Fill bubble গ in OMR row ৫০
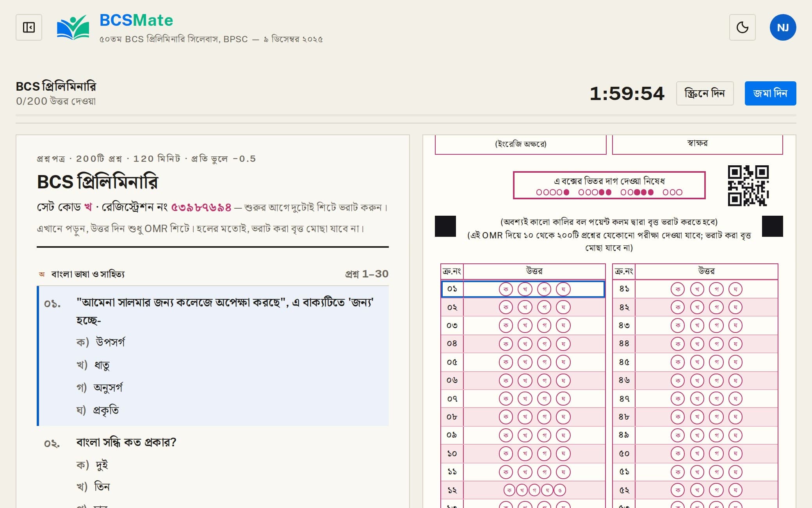 [x=716, y=454]
